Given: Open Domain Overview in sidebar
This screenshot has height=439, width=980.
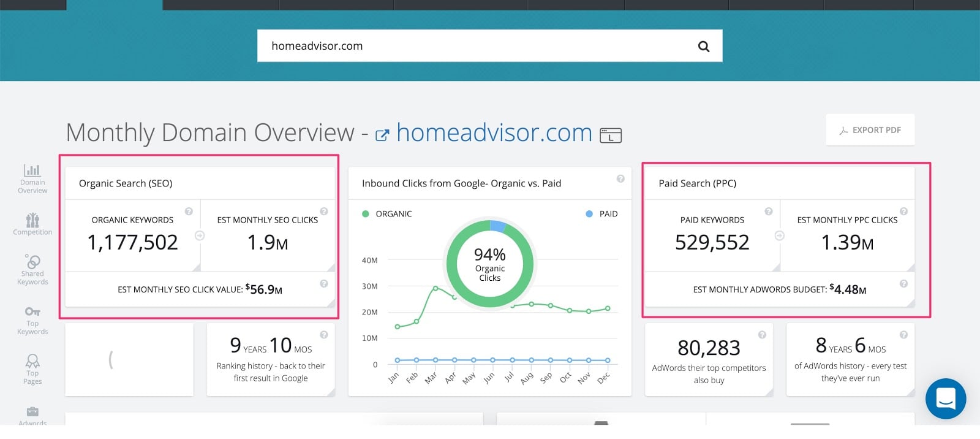Looking at the screenshot, I should (32, 179).
